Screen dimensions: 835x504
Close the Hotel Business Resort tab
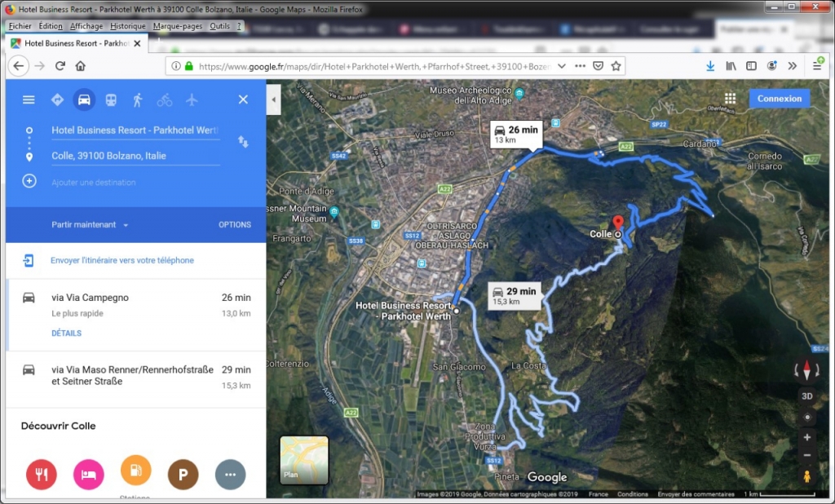[137, 43]
